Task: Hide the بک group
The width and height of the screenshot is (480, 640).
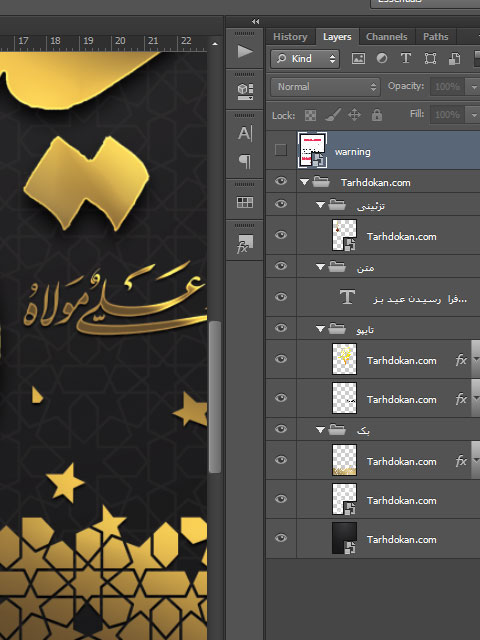Action: [281, 429]
